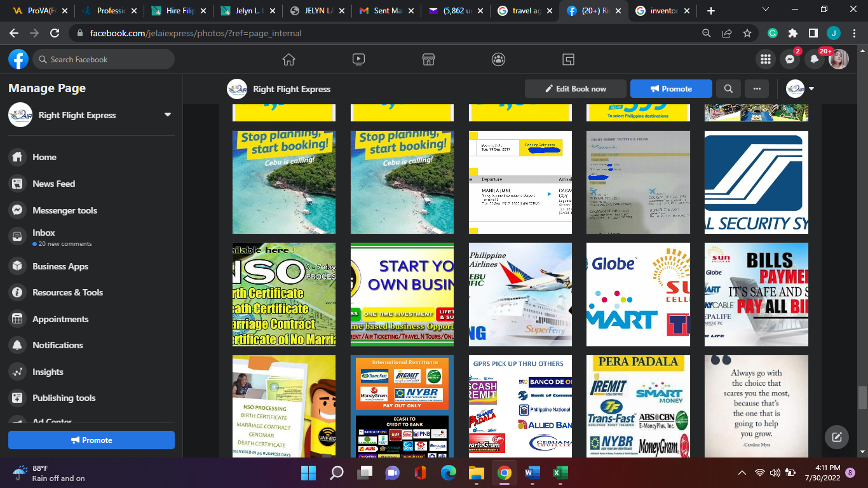Open Facebook home via logo
This screenshot has height=488, width=868.
point(18,59)
